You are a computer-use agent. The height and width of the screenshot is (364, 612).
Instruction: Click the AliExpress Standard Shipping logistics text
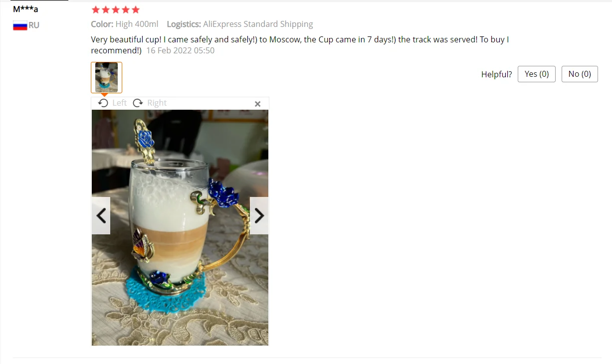tap(258, 24)
